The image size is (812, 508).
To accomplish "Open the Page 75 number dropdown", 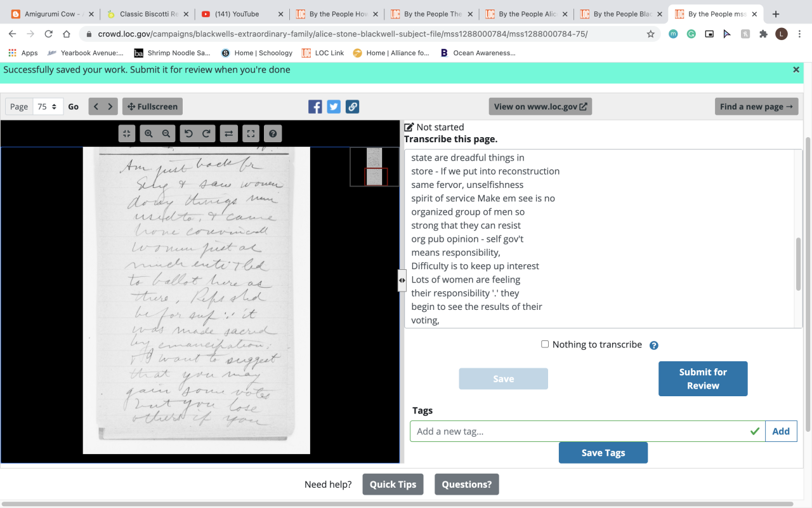I will tap(48, 107).
